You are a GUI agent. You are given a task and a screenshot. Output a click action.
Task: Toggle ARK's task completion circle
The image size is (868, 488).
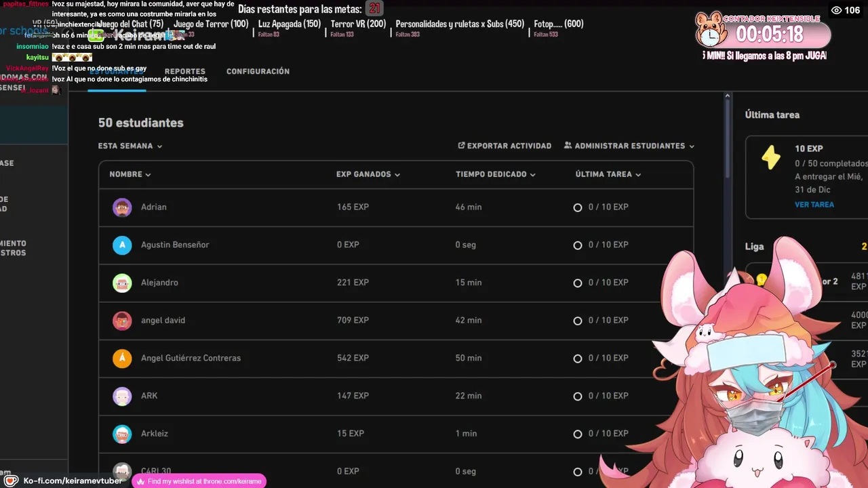(x=578, y=396)
